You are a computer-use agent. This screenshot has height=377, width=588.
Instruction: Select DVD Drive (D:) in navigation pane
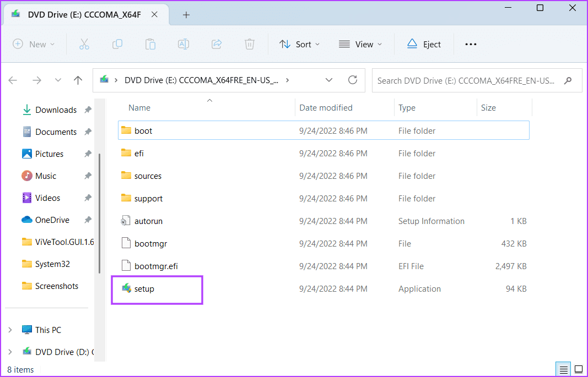tap(58, 352)
